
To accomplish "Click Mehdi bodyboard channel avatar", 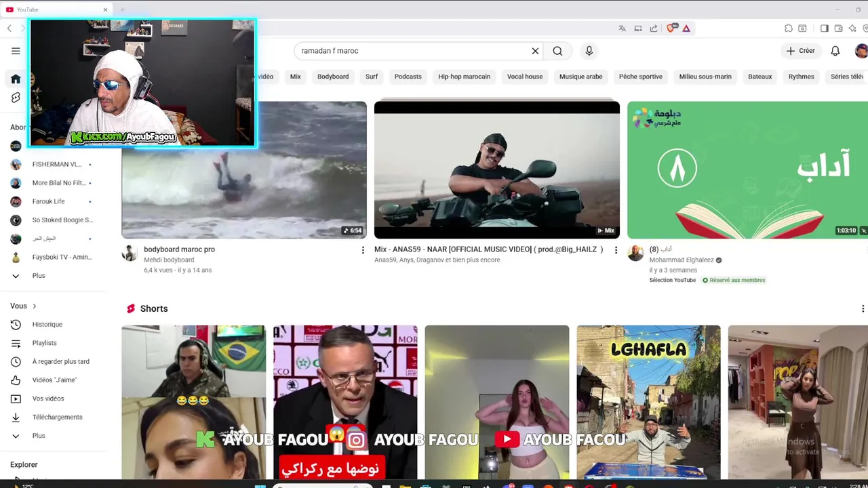I will 130,253.
